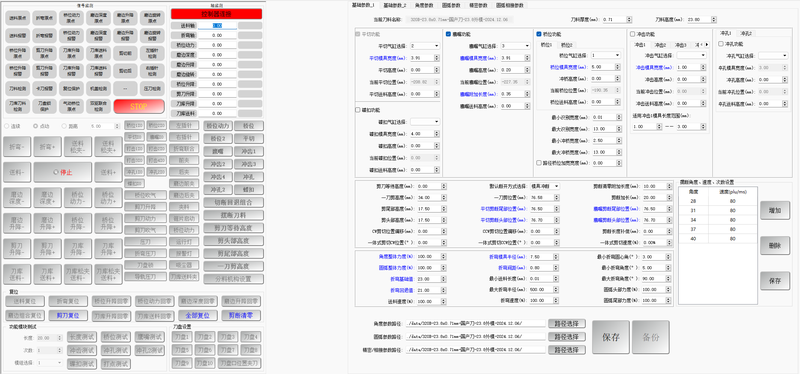Click the 送料轴 position input field

217,25
